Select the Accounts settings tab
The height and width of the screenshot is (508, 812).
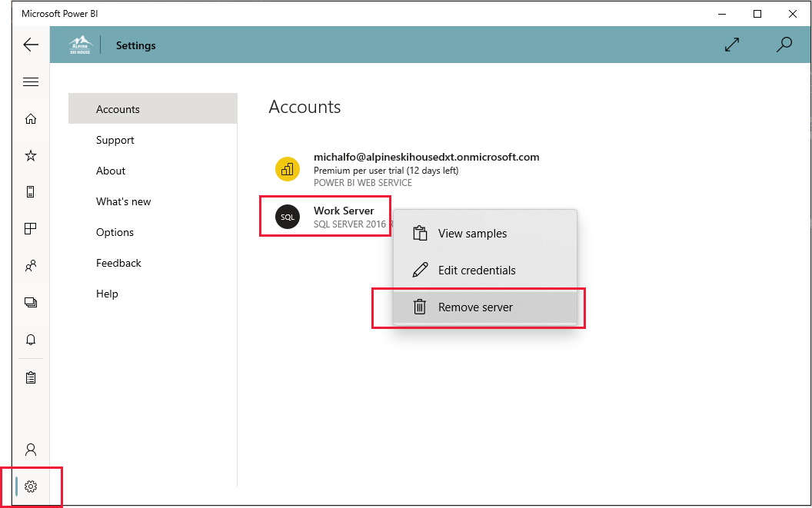(x=153, y=108)
